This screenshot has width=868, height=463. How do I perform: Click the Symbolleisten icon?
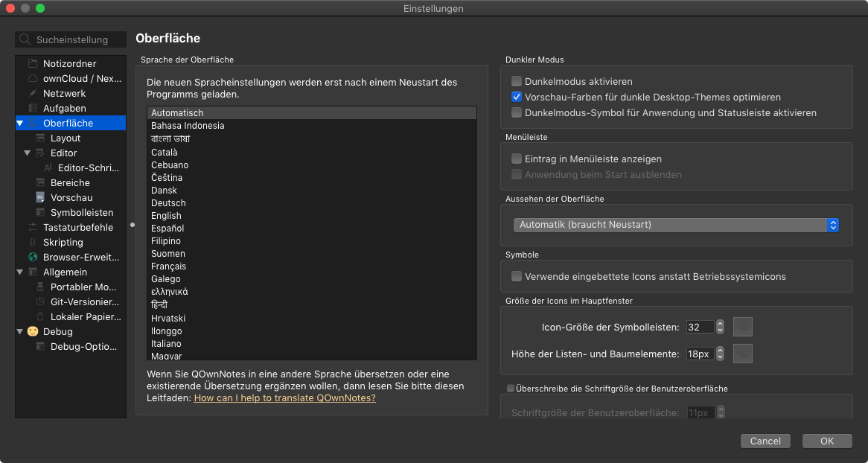(x=40, y=213)
